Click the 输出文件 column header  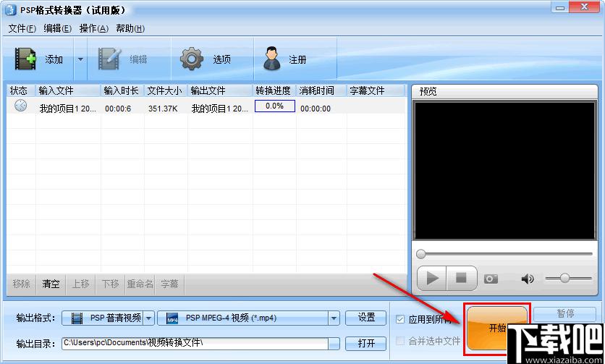click(220, 90)
